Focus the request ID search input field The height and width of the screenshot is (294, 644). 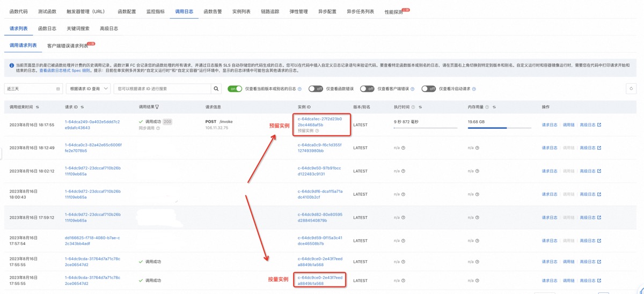(x=162, y=89)
